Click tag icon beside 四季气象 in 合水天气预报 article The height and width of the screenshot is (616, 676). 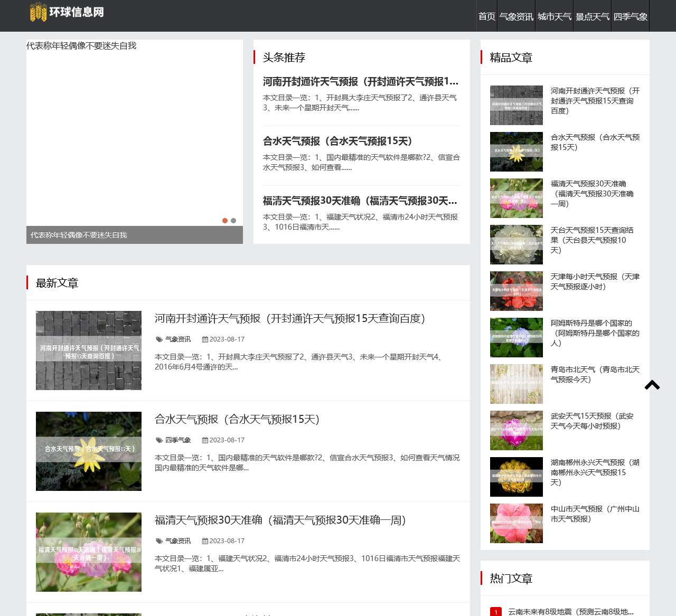[159, 440]
